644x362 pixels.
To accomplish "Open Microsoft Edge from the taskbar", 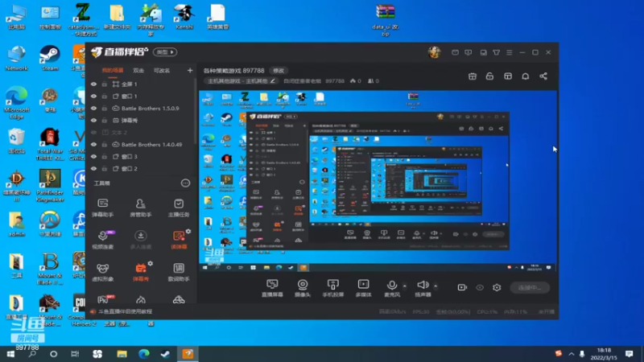I will click(144, 354).
